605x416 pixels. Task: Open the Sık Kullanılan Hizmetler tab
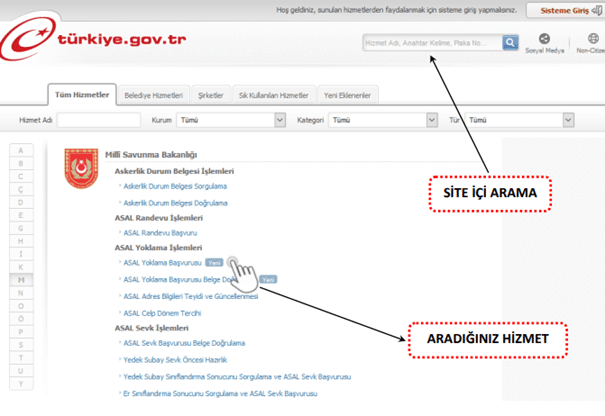click(x=274, y=95)
